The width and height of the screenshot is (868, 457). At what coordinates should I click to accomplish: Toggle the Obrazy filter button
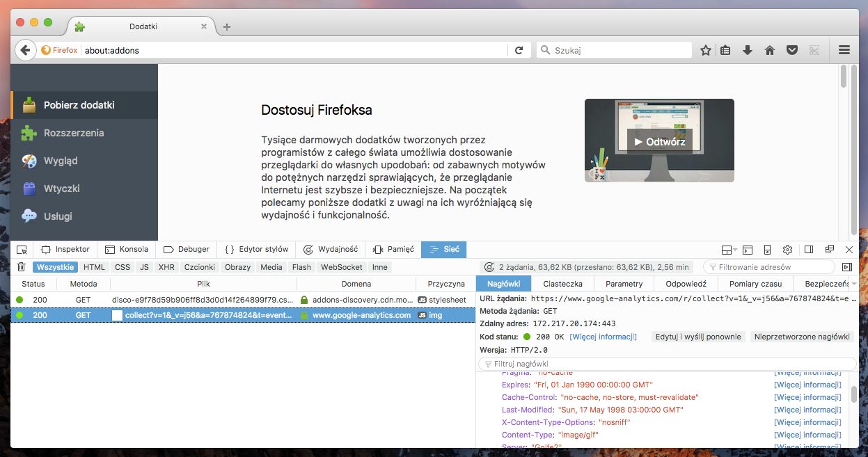237,267
